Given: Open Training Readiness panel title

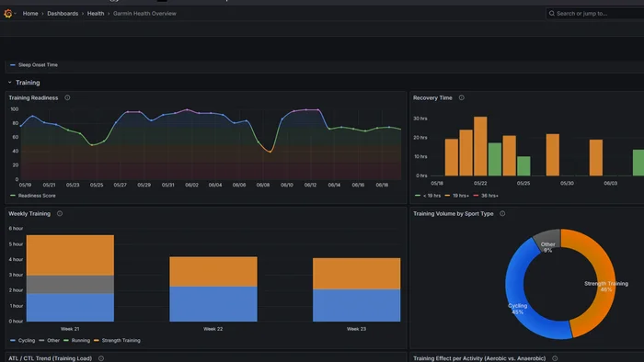Looking at the screenshot, I should pos(33,97).
